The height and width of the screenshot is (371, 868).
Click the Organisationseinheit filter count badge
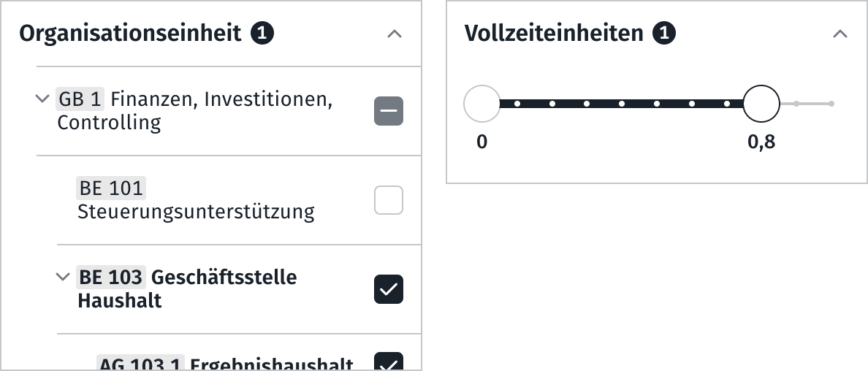(x=262, y=33)
